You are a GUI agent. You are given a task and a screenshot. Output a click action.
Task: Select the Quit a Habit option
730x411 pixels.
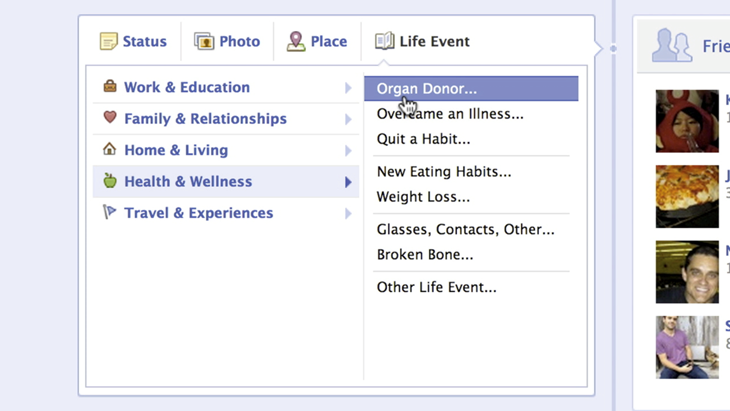tap(423, 139)
